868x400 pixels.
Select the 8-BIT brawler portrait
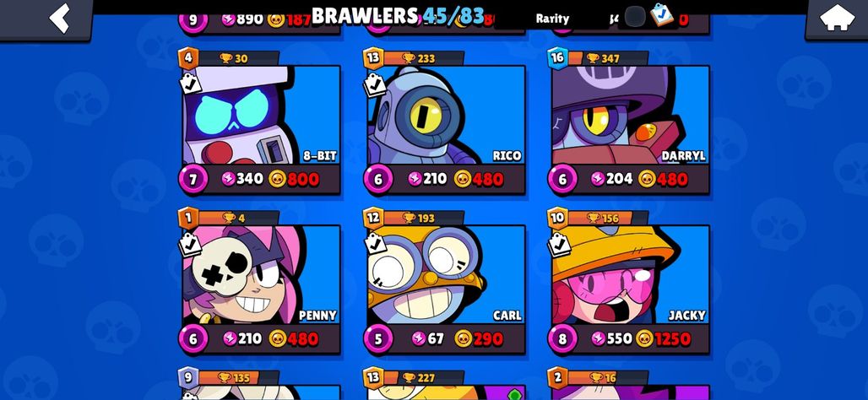(x=261, y=115)
